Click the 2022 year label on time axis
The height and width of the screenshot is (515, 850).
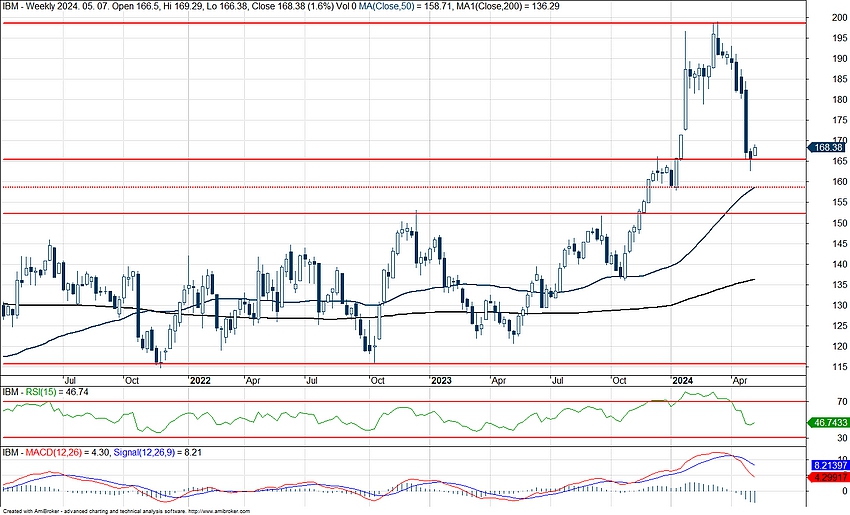point(199,381)
